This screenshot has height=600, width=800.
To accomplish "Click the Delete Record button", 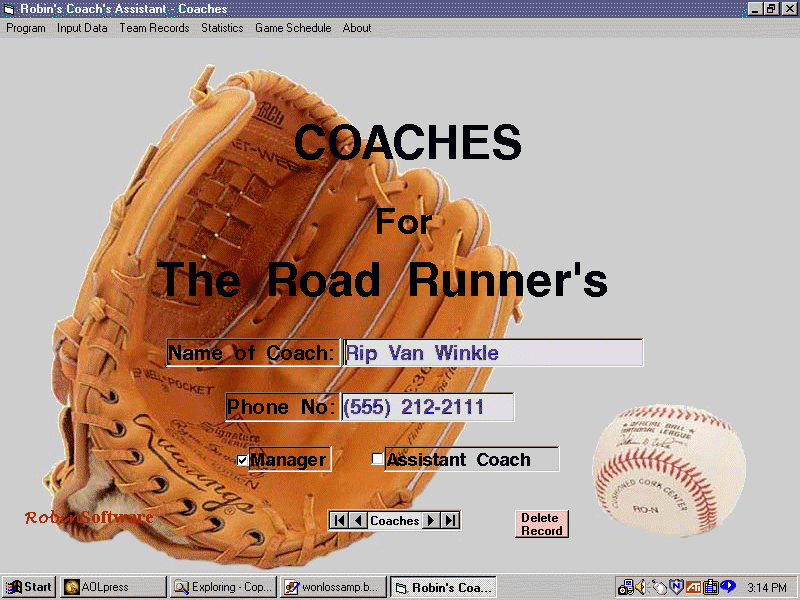I will click(x=542, y=524).
